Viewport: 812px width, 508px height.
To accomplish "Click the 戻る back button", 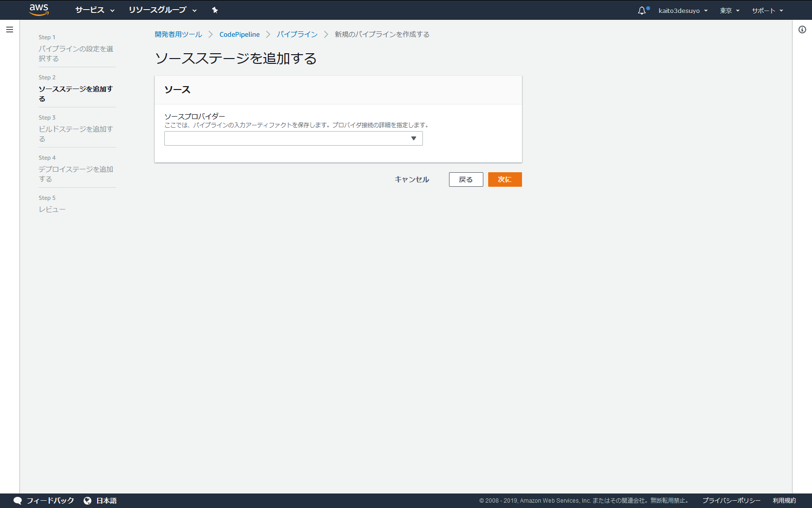I will coord(466,179).
